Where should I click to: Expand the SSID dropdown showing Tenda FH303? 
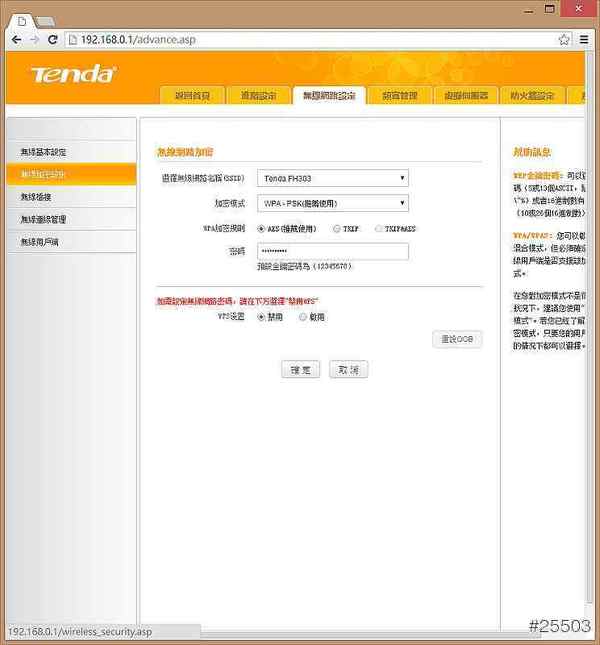tap(333, 178)
